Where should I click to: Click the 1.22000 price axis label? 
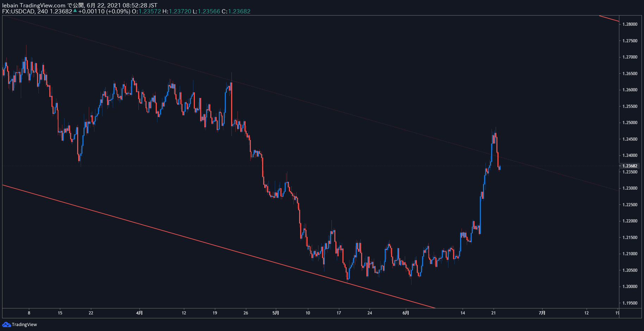[630, 221]
